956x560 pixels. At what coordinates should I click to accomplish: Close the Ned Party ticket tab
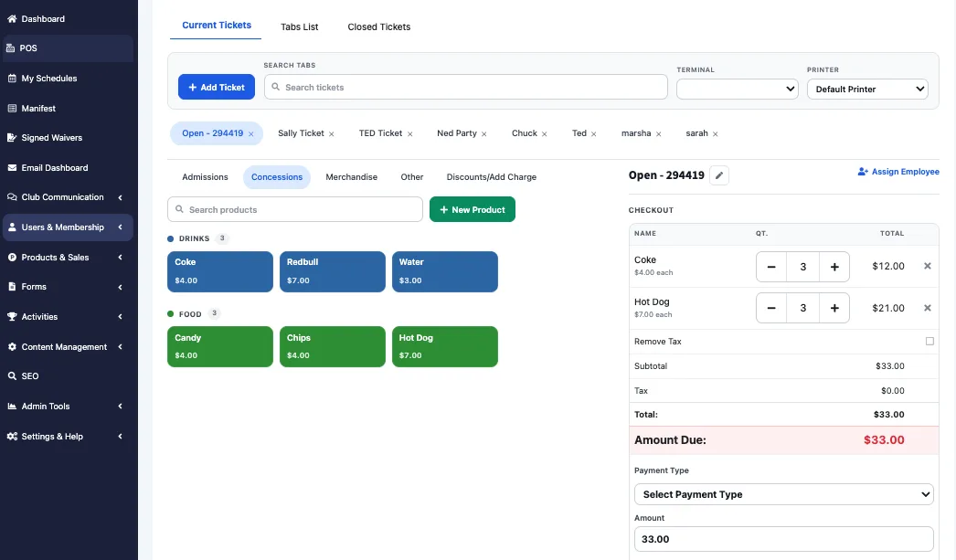[484, 134]
